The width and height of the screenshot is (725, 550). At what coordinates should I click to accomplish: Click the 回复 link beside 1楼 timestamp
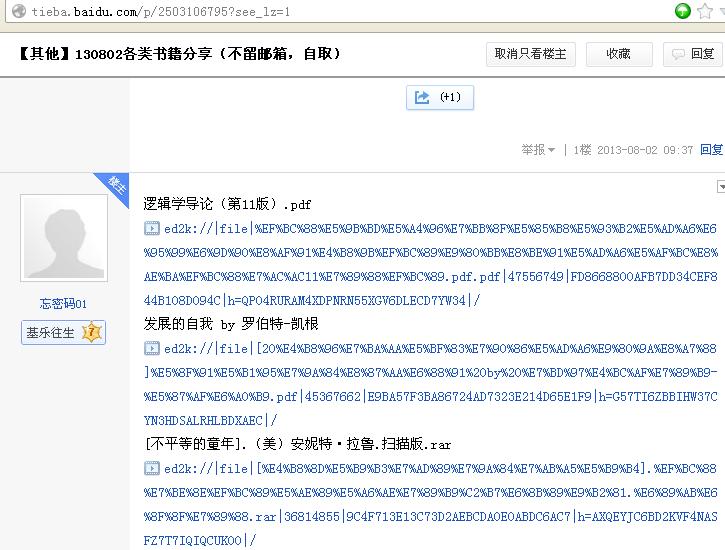(712, 150)
